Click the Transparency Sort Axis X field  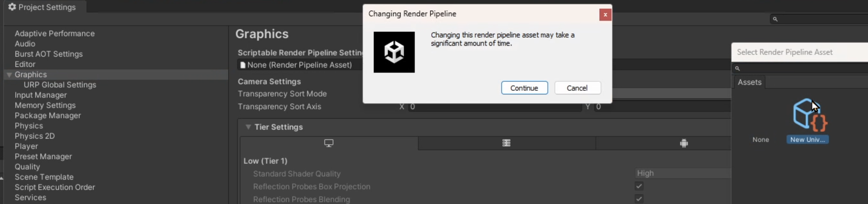click(494, 107)
